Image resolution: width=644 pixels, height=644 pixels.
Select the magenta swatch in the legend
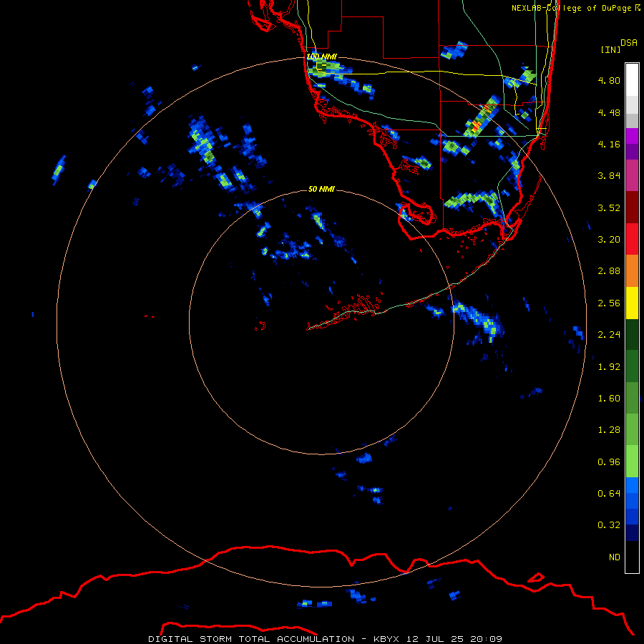coord(632,136)
